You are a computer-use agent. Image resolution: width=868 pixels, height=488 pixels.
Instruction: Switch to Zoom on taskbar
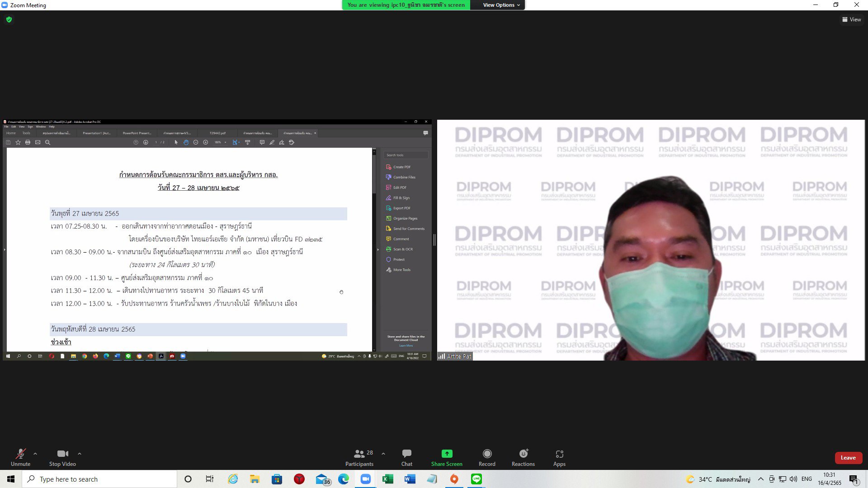365,479
